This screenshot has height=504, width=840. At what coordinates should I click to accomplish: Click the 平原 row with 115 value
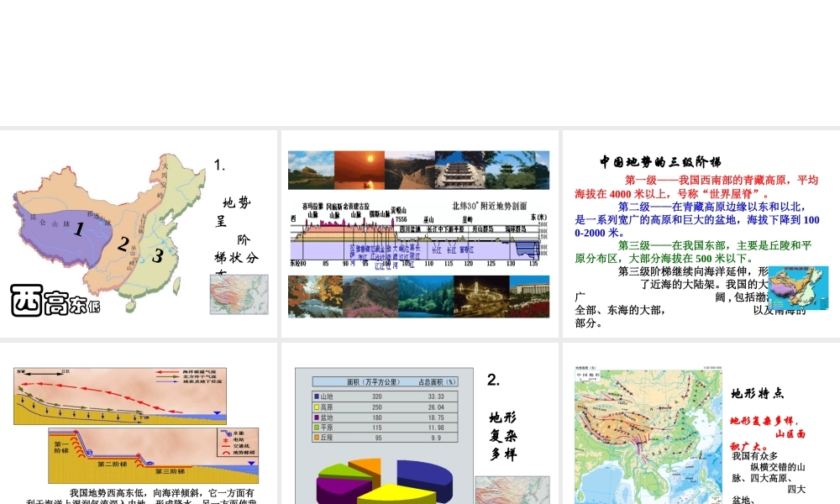point(385,428)
